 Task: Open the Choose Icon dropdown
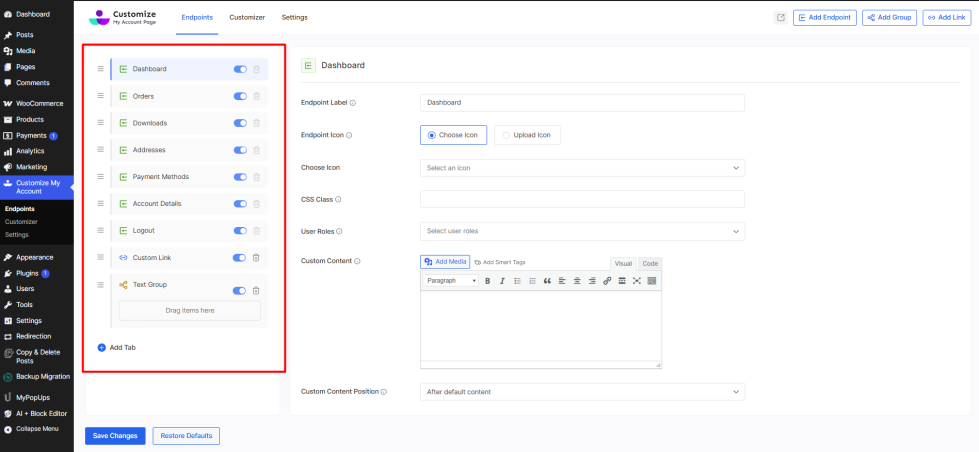point(582,168)
